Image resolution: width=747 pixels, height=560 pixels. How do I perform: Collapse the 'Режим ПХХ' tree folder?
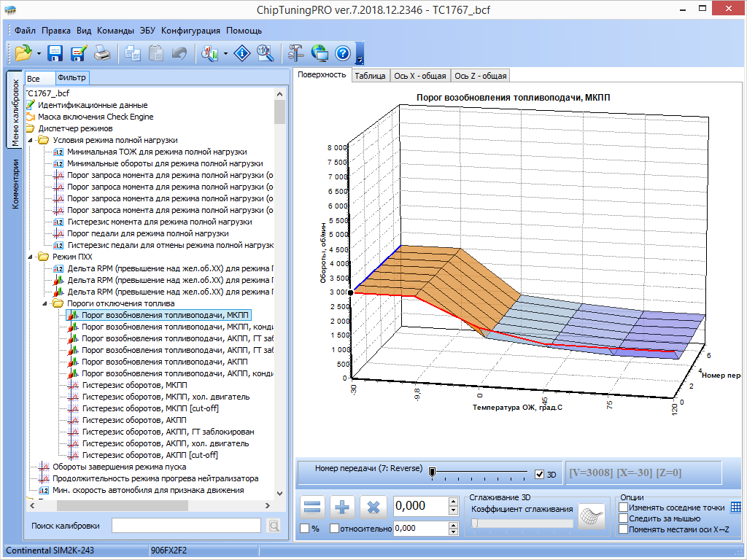coord(31,257)
